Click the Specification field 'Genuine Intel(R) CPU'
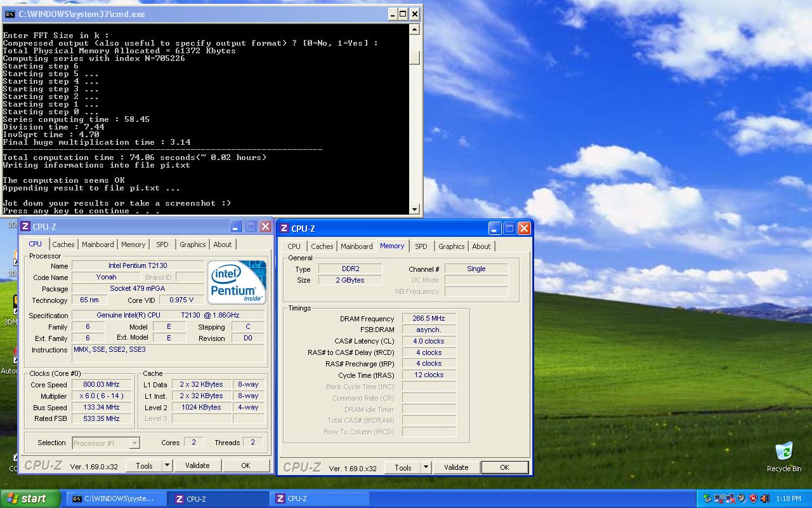Screen dimensions: 812x508 click(x=168, y=315)
